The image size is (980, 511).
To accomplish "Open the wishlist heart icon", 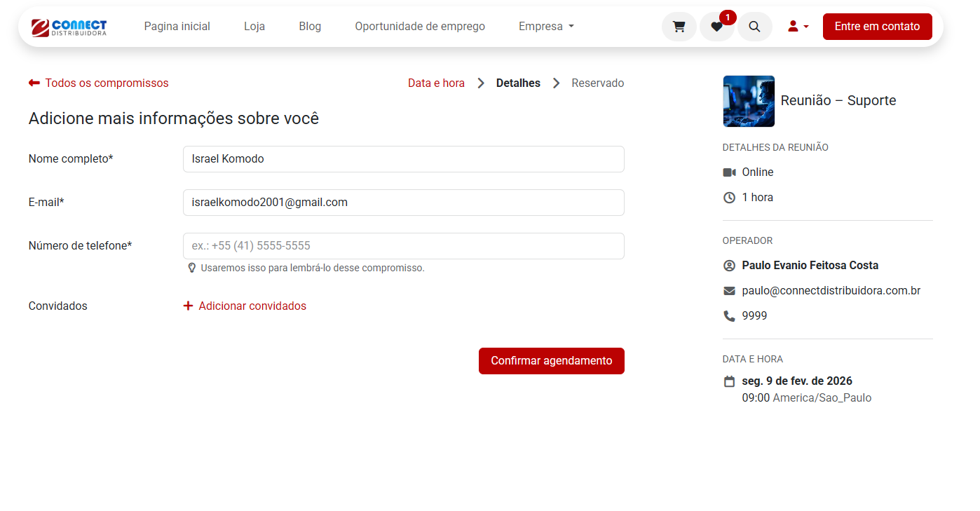I will click(716, 27).
